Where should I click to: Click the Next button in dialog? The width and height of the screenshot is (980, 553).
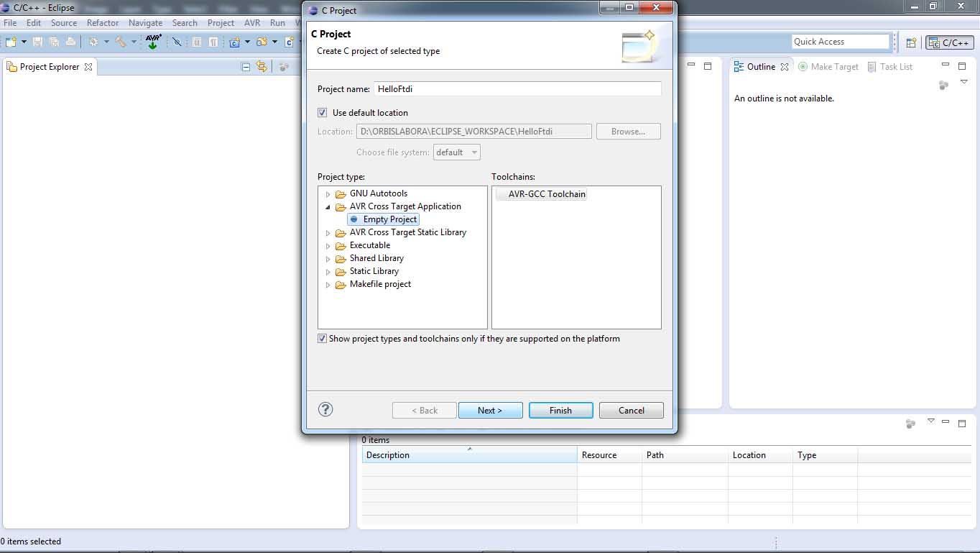[491, 410]
